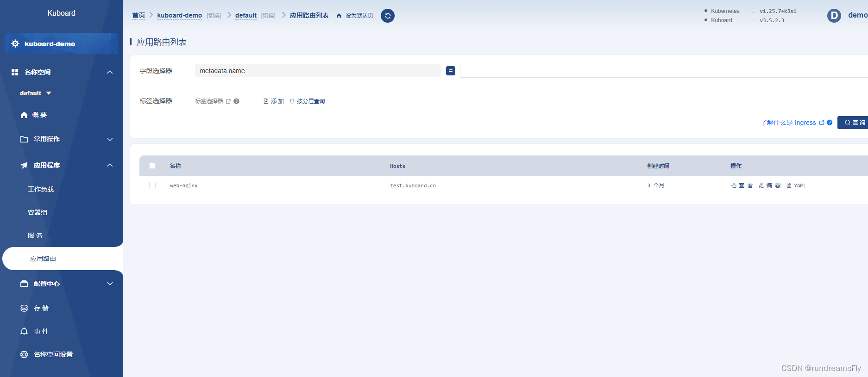Click the refresh icon in the breadcrumb bar
Viewport: 868px width, 377px height.
[388, 16]
